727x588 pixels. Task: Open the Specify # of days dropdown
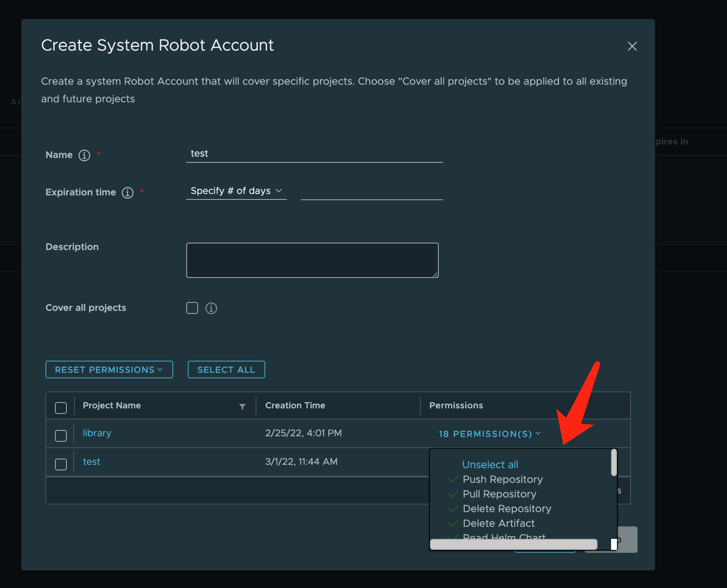coord(236,191)
